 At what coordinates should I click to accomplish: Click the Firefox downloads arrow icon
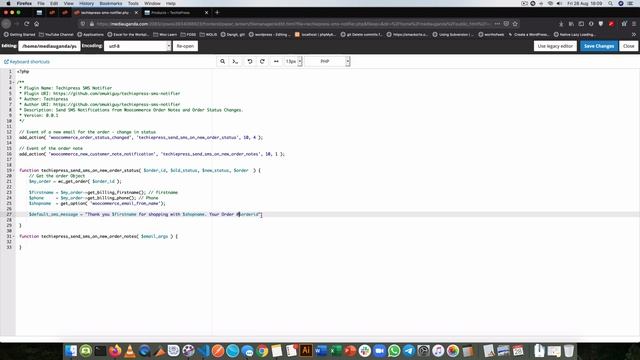pyautogui.click(x=561, y=24)
